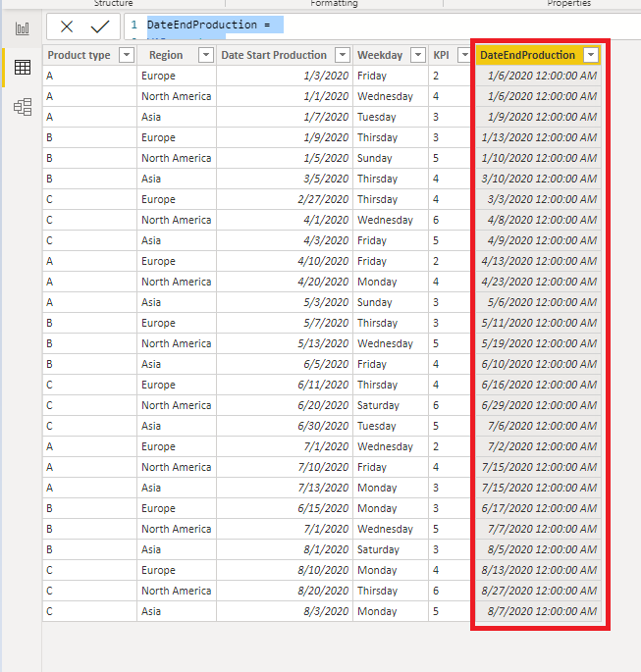This screenshot has height=672, width=641.
Task: Select North America cell in 1/1/2020 row
Action: pos(177,96)
